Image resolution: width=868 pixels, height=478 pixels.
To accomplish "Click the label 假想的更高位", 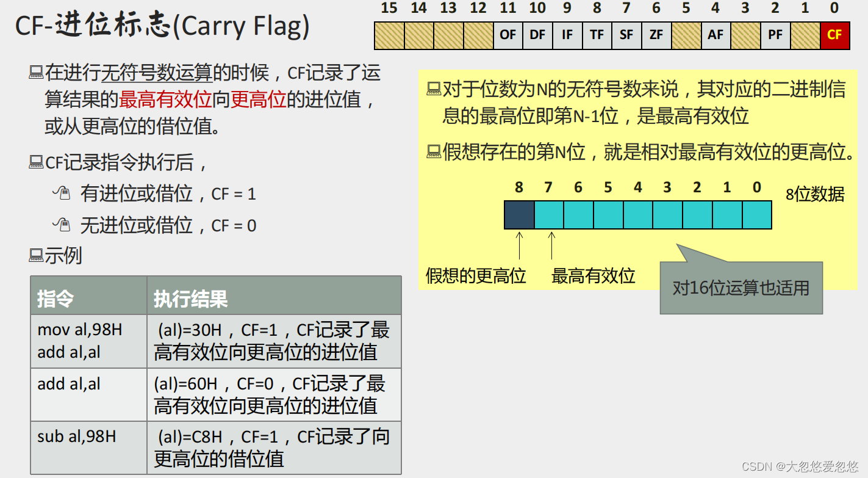I will coord(476,276).
